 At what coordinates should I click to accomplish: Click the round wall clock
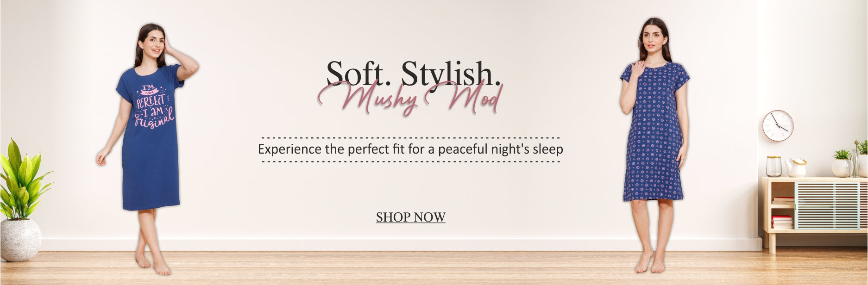778,125
